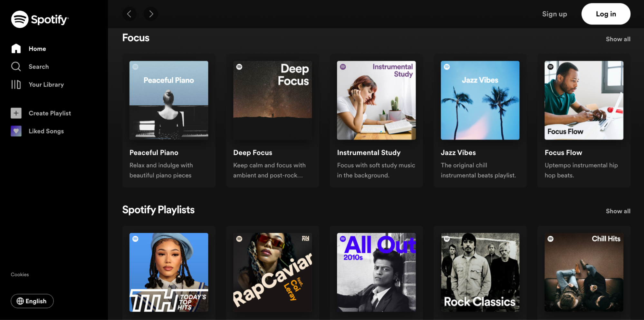Open the Deep Focus playlist
The height and width of the screenshot is (320, 644).
(272, 100)
